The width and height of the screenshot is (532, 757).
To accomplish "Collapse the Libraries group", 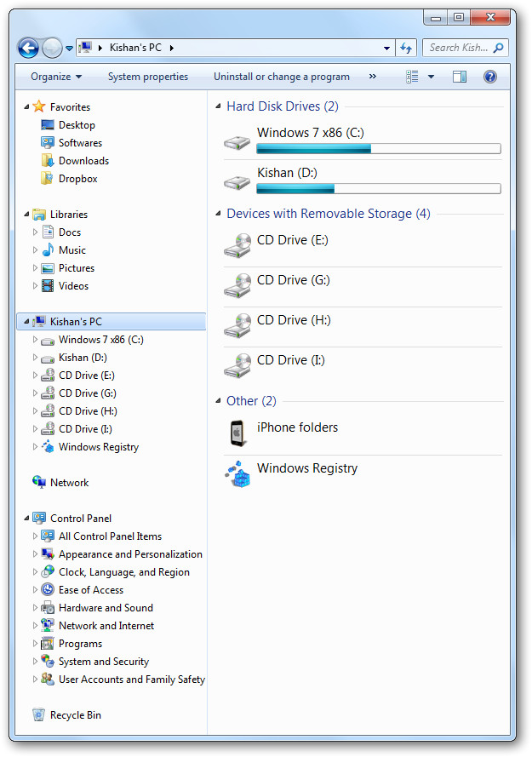I will click(x=26, y=214).
